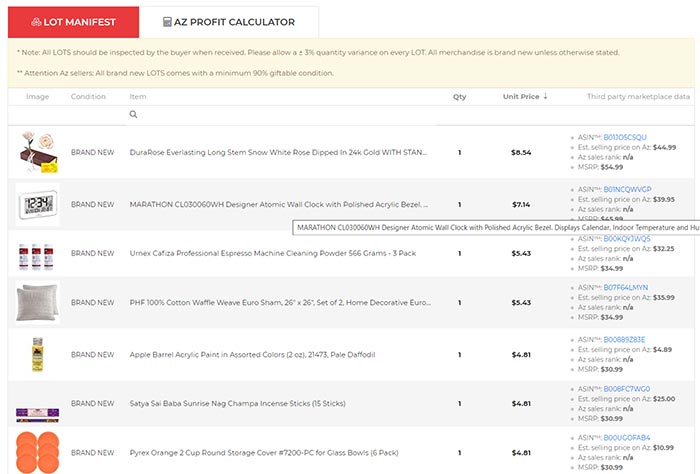700x474 pixels.
Task: Select the Satya Sai Baba Nag Champa Incense item name
Action: 238,403
